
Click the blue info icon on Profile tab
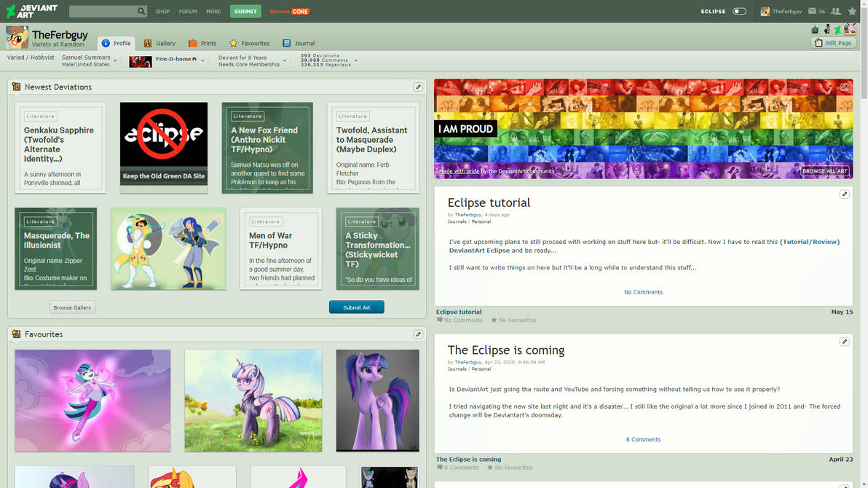pyautogui.click(x=106, y=43)
